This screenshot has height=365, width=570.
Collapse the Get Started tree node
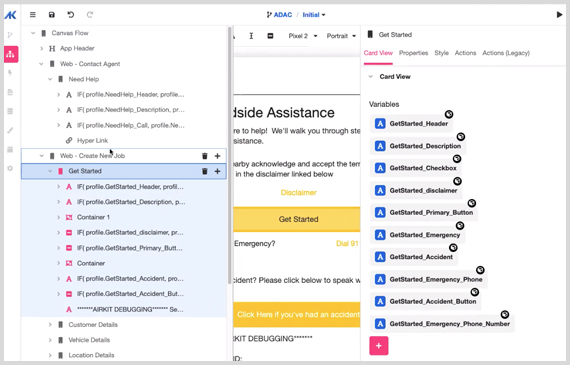(50, 171)
